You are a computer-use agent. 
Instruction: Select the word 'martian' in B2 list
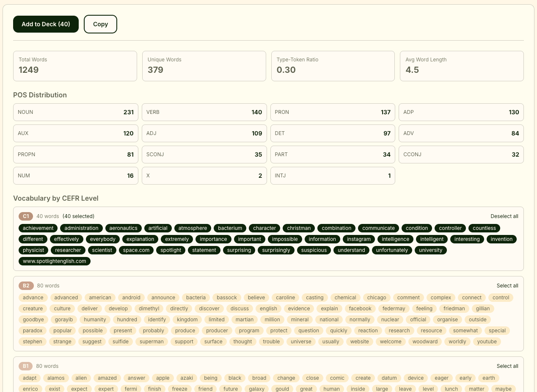pyautogui.click(x=245, y=320)
